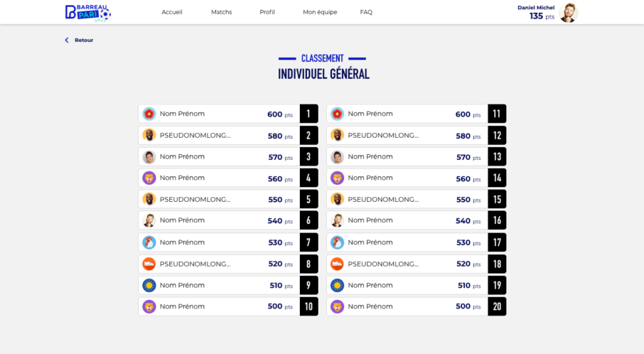
Task: Click the avatar of rank 1 player
Action: [149, 114]
